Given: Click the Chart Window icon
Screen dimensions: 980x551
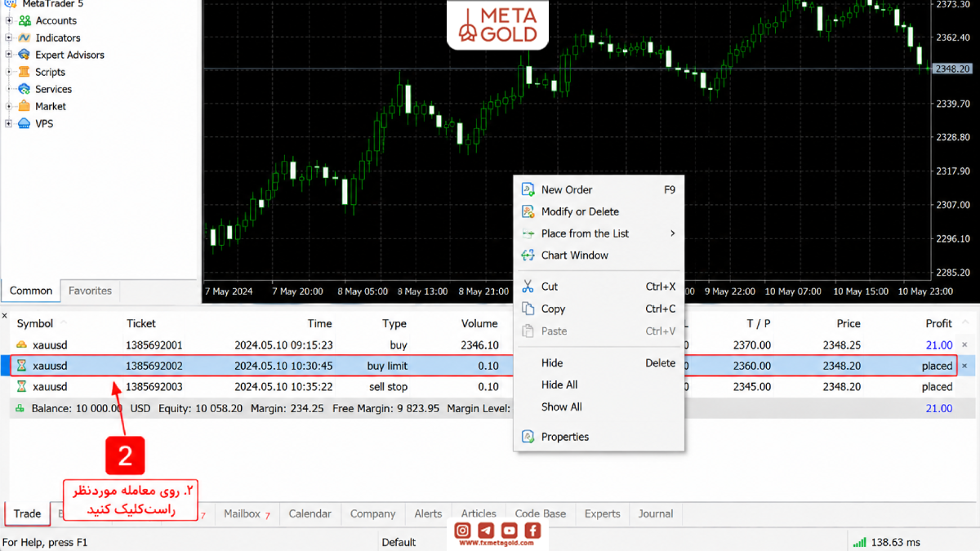Looking at the screenshot, I should pos(528,255).
